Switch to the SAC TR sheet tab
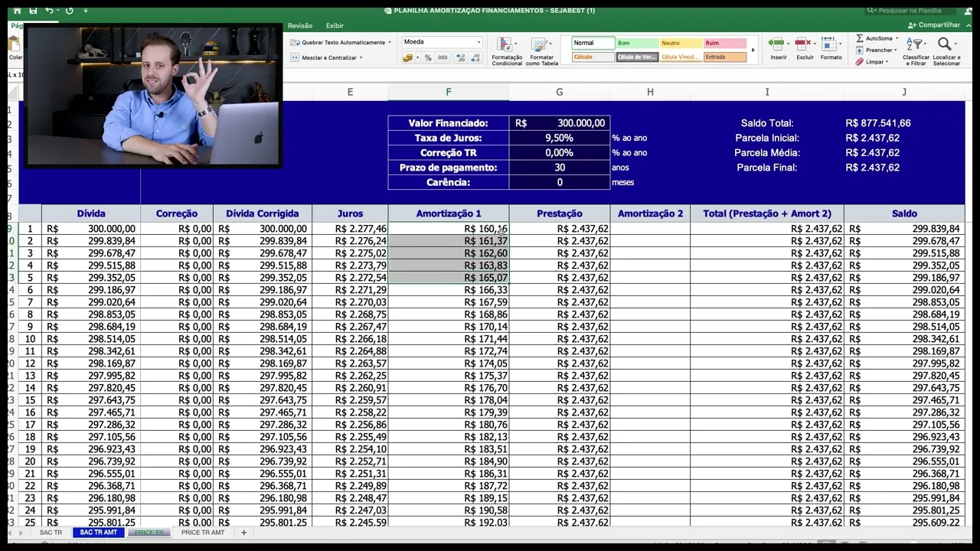Image resolution: width=980 pixels, height=551 pixels. coord(51,533)
